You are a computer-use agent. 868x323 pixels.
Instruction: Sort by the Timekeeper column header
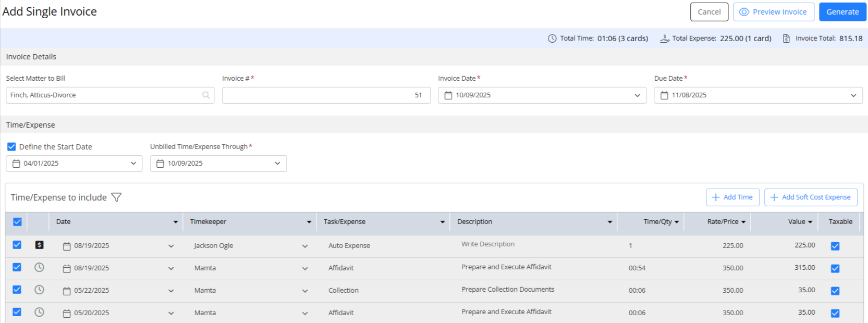coord(208,222)
